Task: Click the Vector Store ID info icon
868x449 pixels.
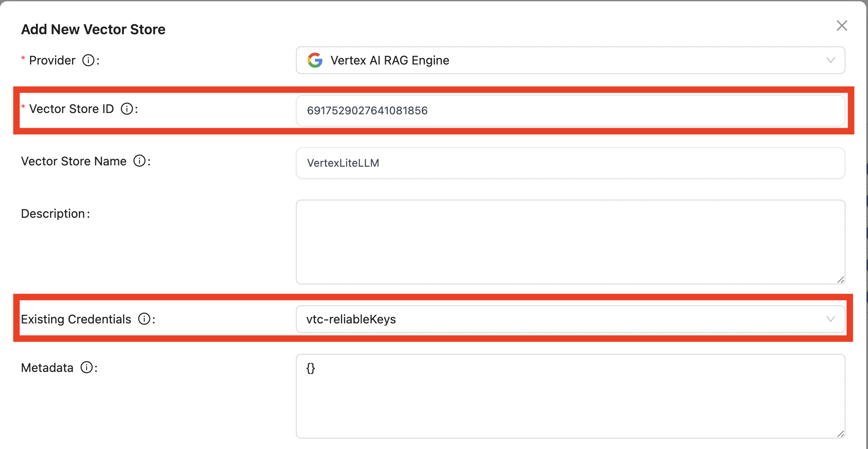Action: pyautogui.click(x=126, y=109)
